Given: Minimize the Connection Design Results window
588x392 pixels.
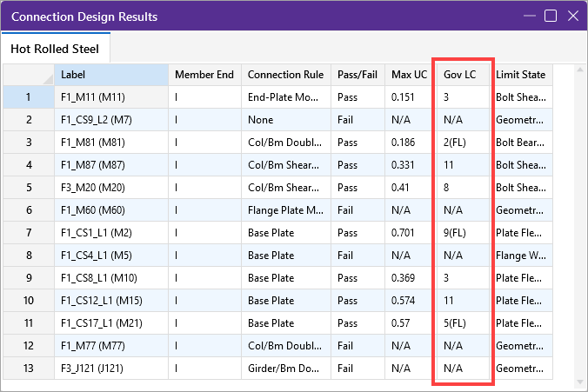Looking at the screenshot, I should [x=528, y=16].
